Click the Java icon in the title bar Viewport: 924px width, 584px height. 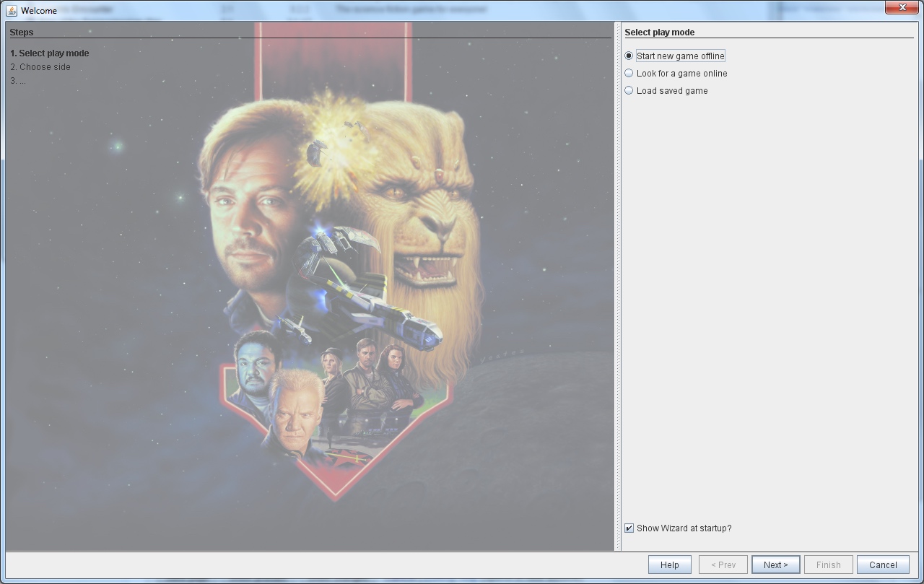pyautogui.click(x=12, y=10)
